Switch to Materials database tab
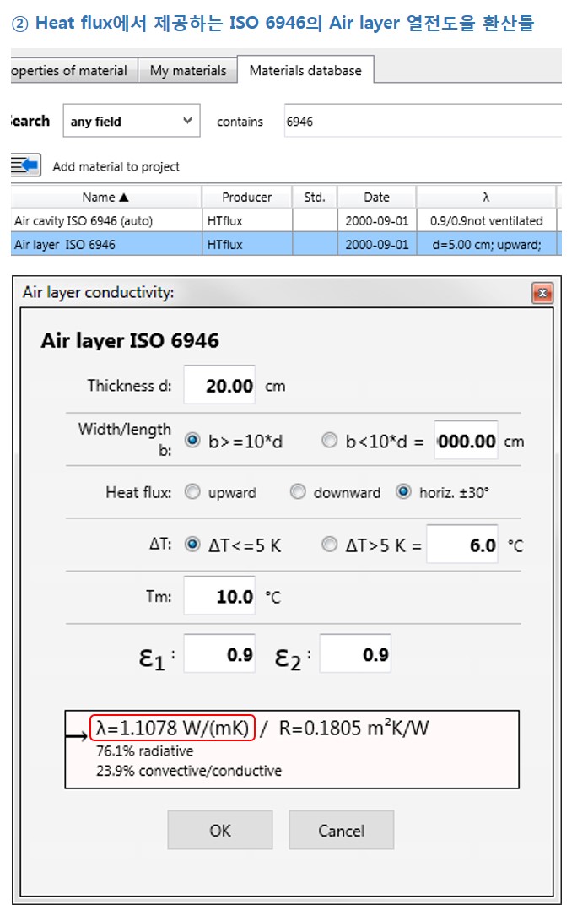 point(305,71)
